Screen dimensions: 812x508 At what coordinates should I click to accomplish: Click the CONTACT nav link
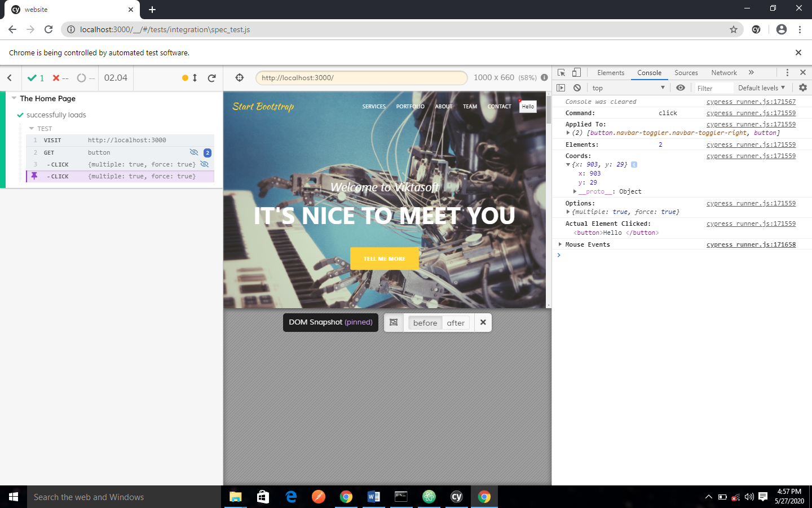tap(499, 107)
